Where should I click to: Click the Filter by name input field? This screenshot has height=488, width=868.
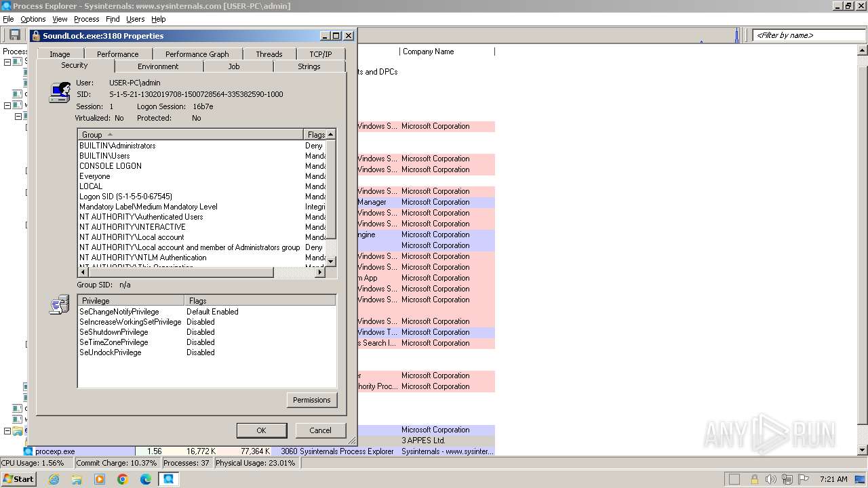(x=807, y=35)
